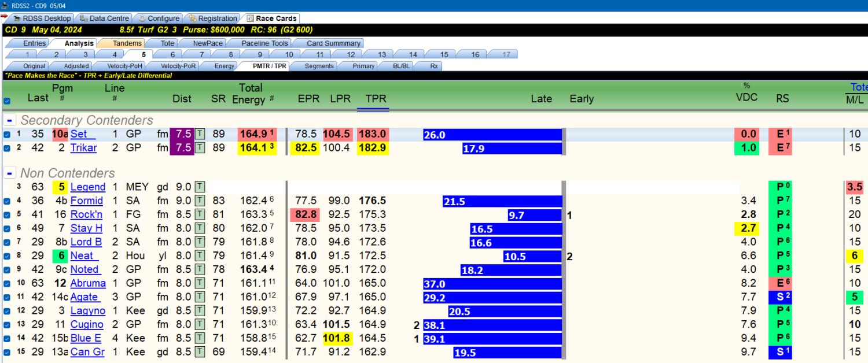The width and height of the screenshot is (868, 363).
Task: Click the T turf icon in Rock'n row
Action: 200,214
